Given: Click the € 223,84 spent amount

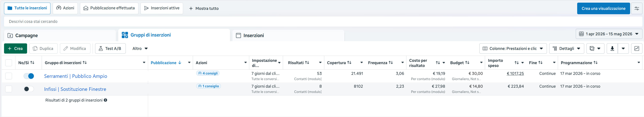Looking at the screenshot, I should [x=515, y=86].
